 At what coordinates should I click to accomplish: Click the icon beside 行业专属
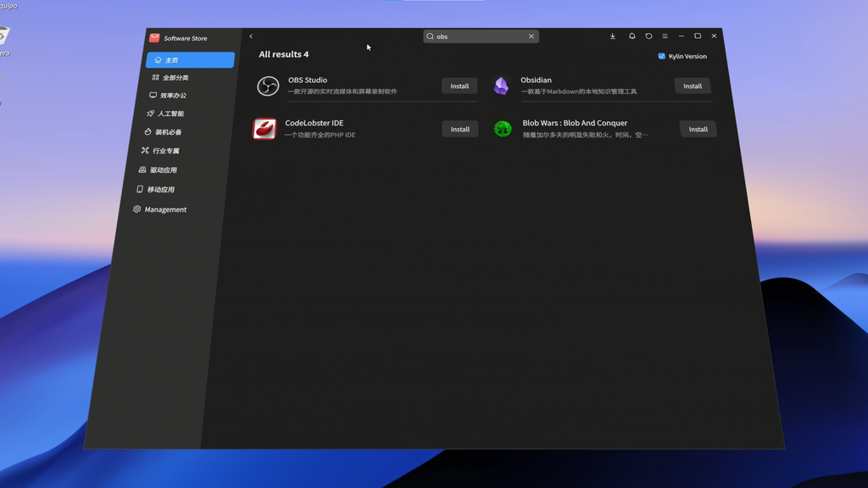click(x=145, y=151)
